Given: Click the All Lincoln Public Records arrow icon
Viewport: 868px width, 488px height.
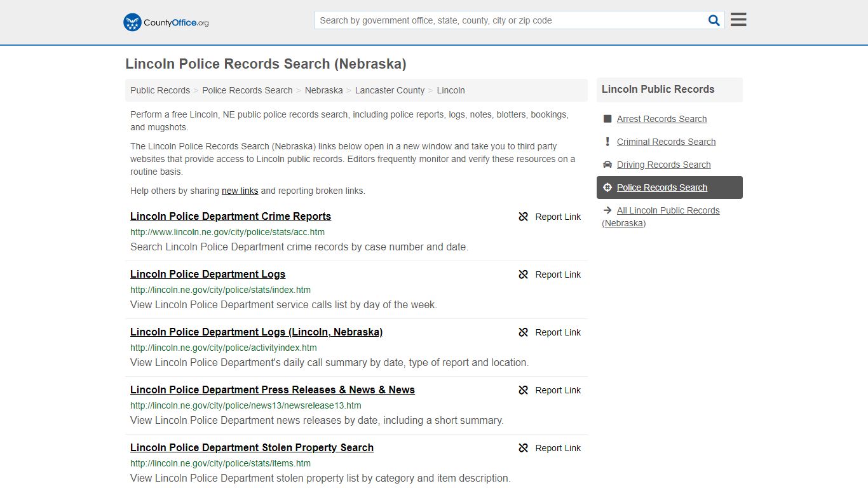Looking at the screenshot, I should coord(607,210).
